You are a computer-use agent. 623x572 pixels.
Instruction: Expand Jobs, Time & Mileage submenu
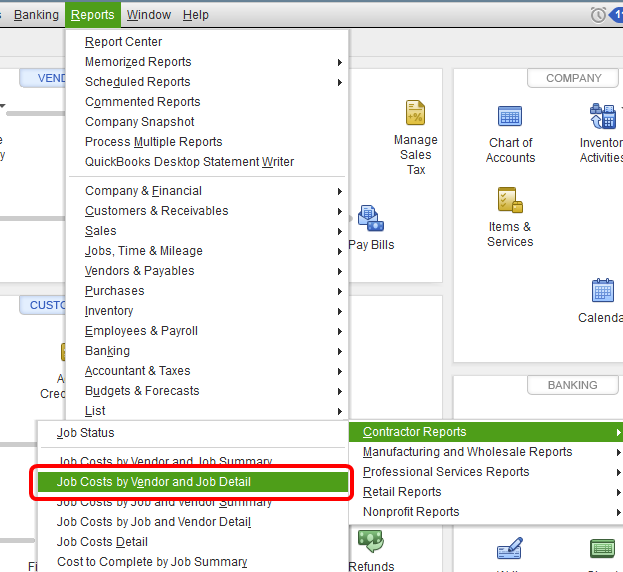coord(207,251)
